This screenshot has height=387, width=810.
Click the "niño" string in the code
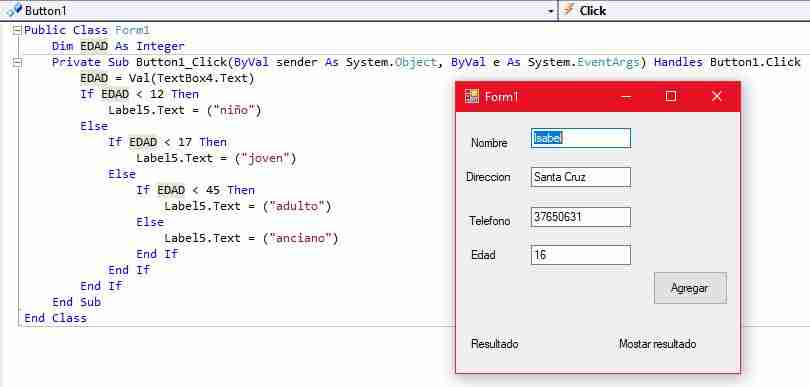pos(235,111)
